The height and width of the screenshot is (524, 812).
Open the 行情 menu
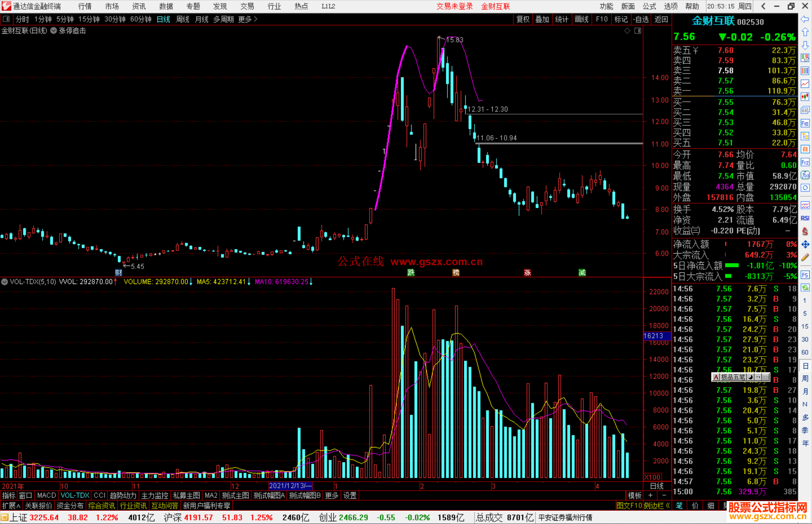click(85, 6)
